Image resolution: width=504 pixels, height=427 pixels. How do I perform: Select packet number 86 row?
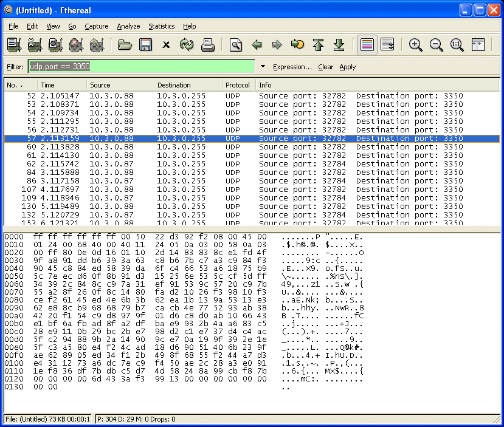click(x=252, y=181)
